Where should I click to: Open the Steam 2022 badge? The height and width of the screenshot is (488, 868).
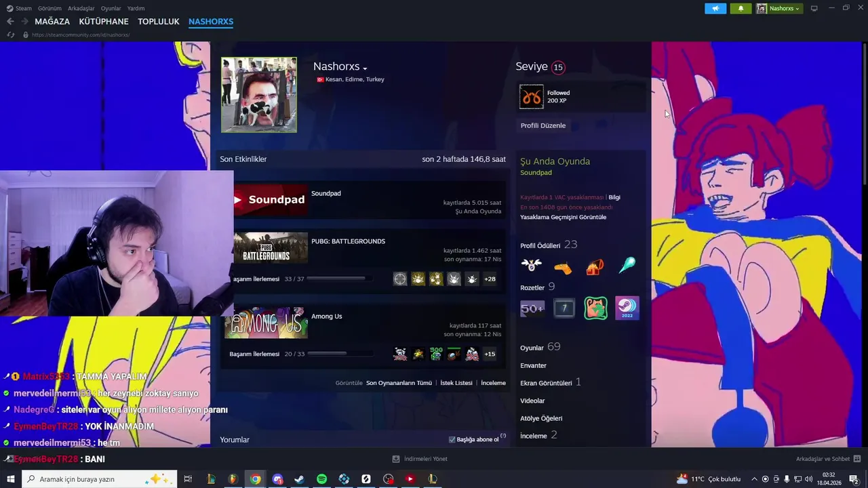[x=627, y=308]
